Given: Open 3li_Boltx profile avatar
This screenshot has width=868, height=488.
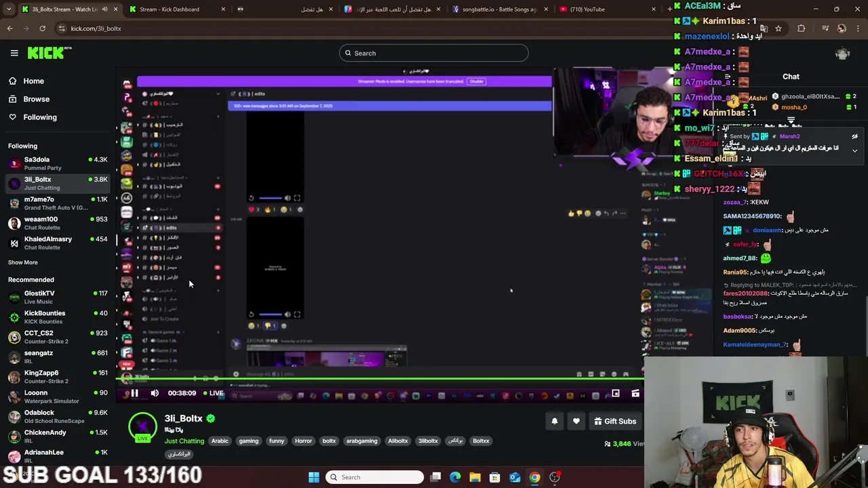Looking at the screenshot, I should tap(142, 427).
